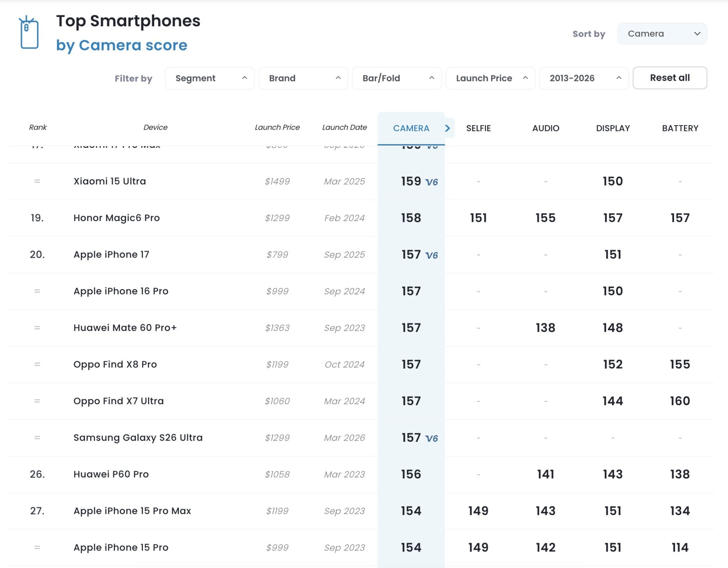Click the $799 launch price
The height and width of the screenshot is (568, 728).
(x=277, y=254)
